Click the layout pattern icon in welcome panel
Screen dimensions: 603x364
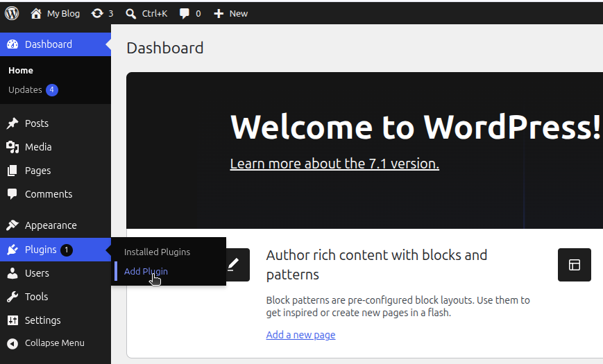(574, 265)
